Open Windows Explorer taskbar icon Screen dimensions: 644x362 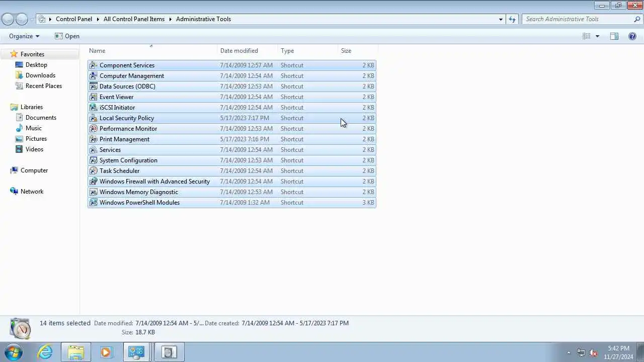(76, 352)
